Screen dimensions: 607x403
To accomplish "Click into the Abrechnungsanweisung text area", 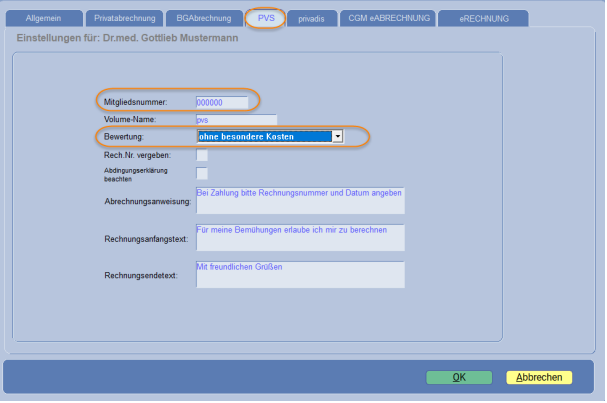I will (300, 201).
